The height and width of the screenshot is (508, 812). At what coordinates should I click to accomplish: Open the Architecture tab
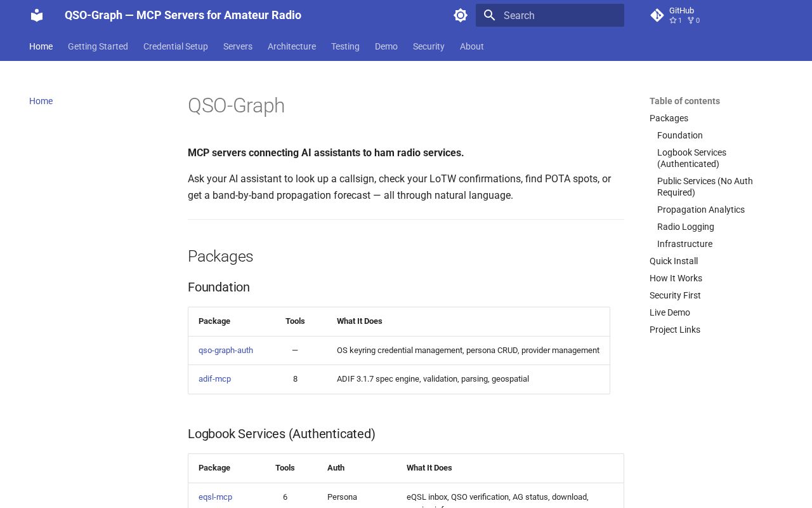292,46
